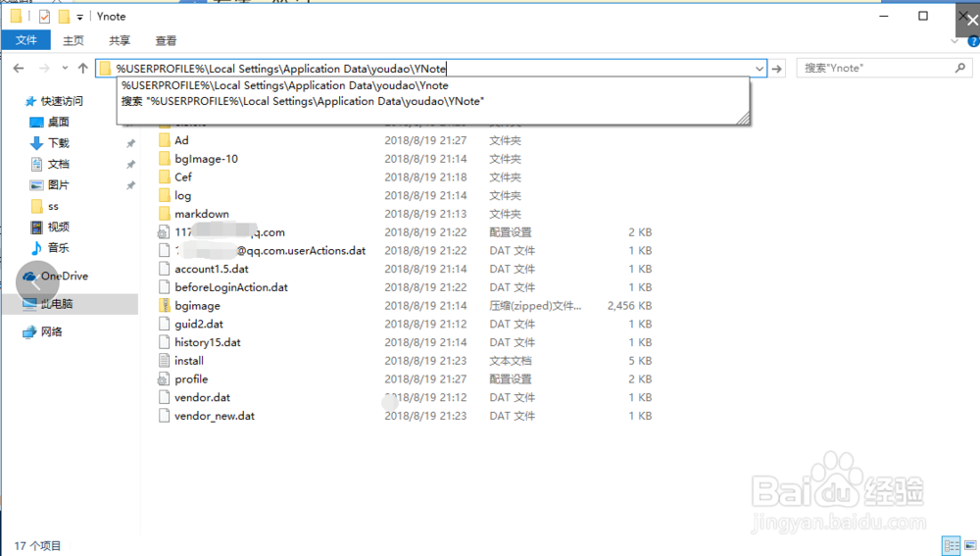Select the Ad folder icon
This screenshot has width=980, height=556.
pos(164,140)
